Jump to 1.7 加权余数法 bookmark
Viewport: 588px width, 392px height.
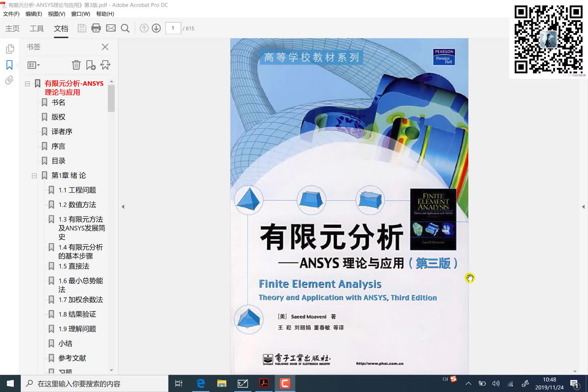[x=81, y=299]
